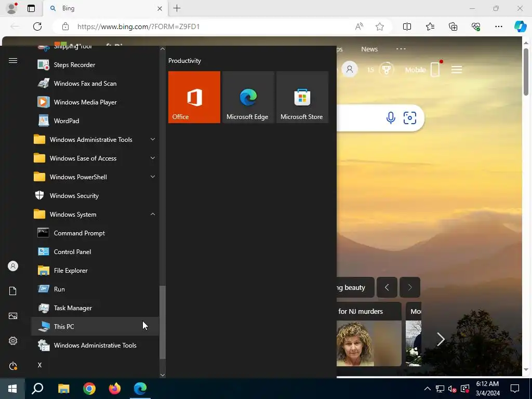Expand Windows Administrative Tools folder
This screenshot has width=532, height=399.
click(x=95, y=139)
